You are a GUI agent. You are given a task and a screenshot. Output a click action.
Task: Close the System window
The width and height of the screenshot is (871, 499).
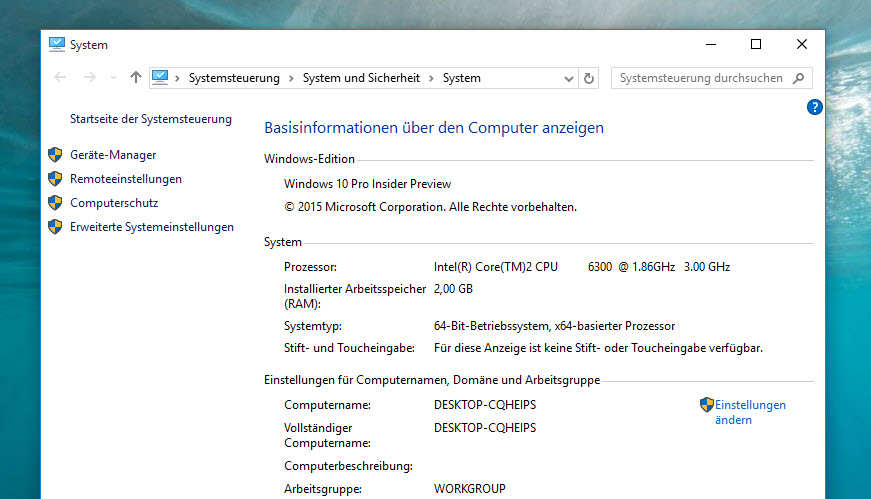tap(802, 44)
